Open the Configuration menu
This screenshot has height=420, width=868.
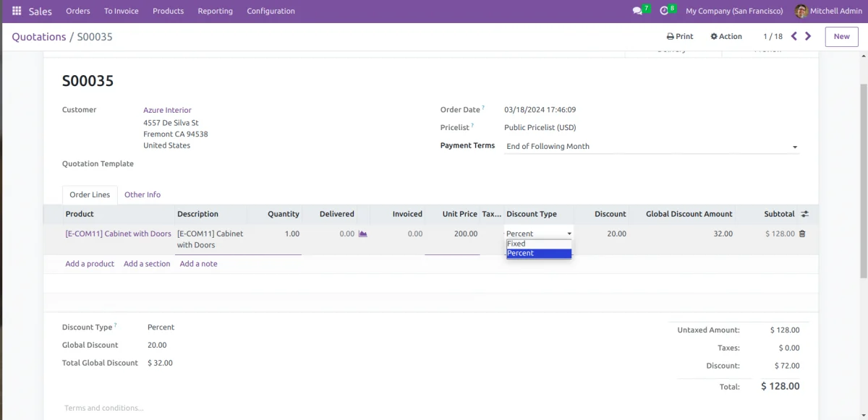(x=271, y=11)
